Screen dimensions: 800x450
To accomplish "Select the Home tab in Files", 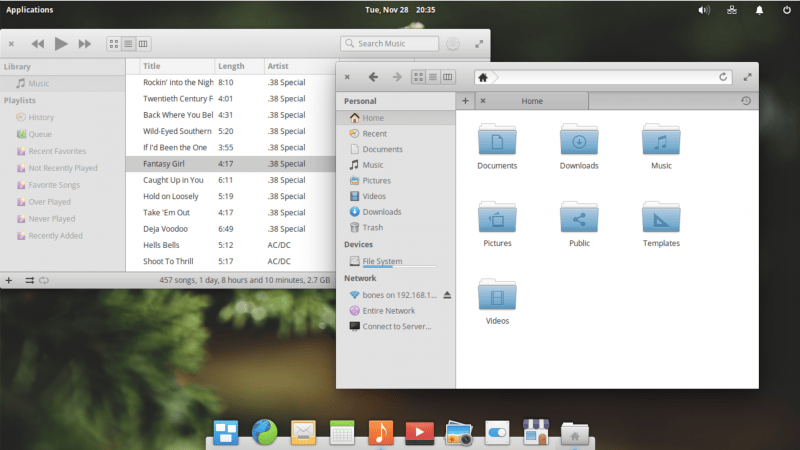I will pos(532,101).
